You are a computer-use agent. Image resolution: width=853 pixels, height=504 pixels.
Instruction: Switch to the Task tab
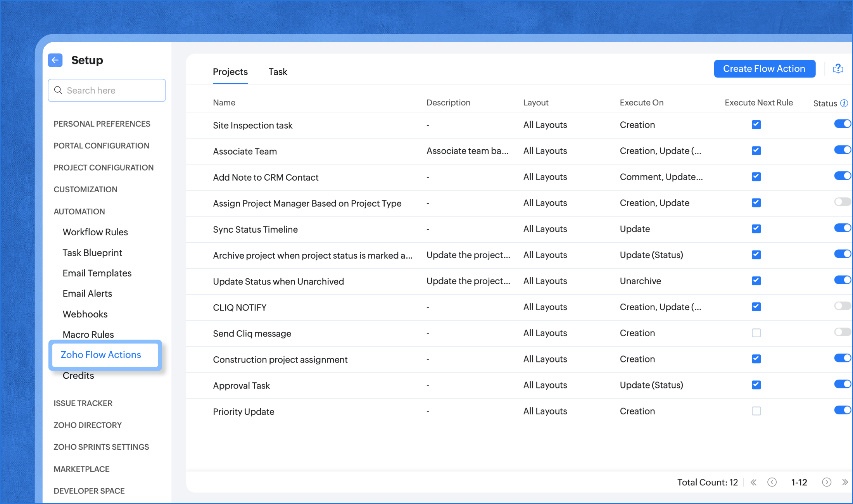click(278, 72)
